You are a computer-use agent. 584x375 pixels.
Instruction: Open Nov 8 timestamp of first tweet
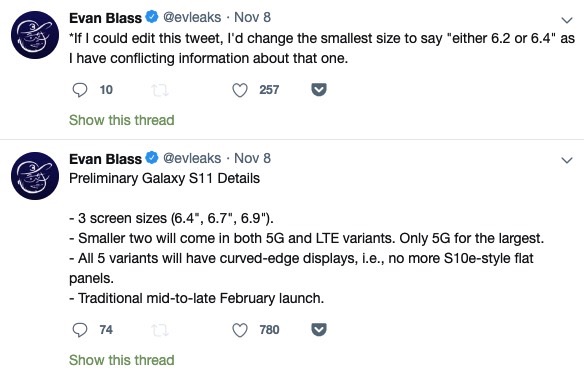(x=252, y=18)
